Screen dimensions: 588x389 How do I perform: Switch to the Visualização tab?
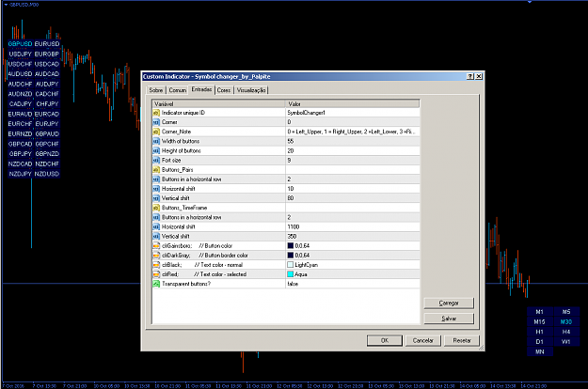click(x=251, y=90)
